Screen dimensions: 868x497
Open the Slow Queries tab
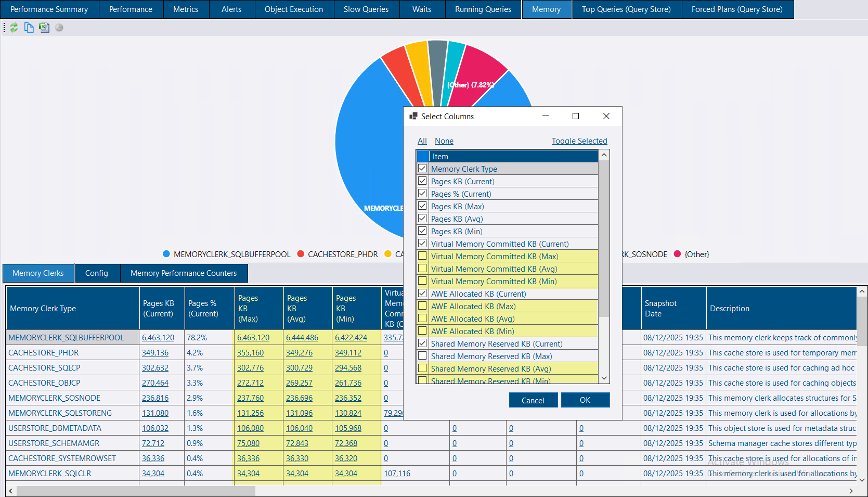click(x=366, y=9)
